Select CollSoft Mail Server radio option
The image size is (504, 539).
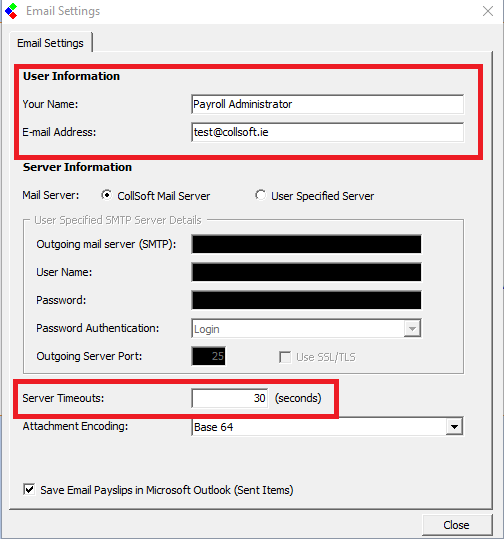107,195
